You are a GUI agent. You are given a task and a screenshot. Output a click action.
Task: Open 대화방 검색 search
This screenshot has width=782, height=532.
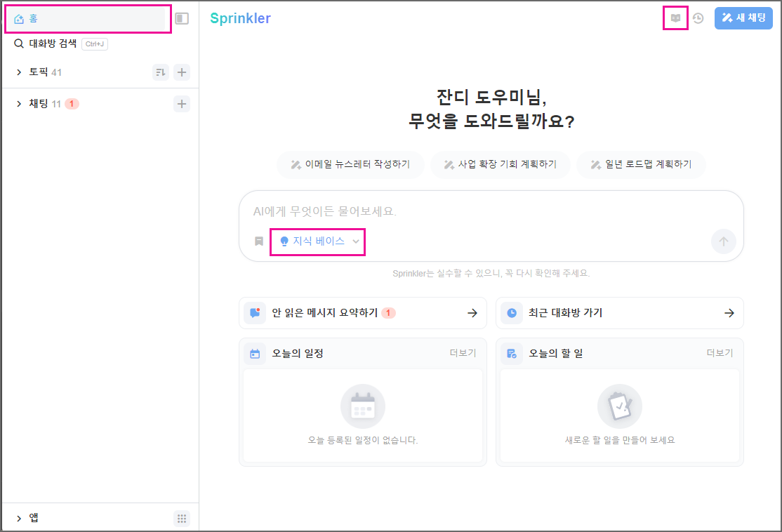coord(53,44)
